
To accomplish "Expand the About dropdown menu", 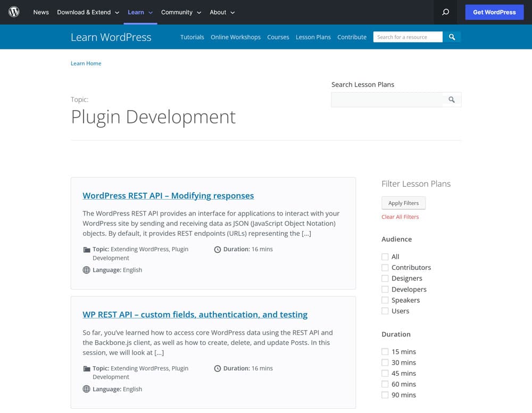I will [x=222, y=12].
